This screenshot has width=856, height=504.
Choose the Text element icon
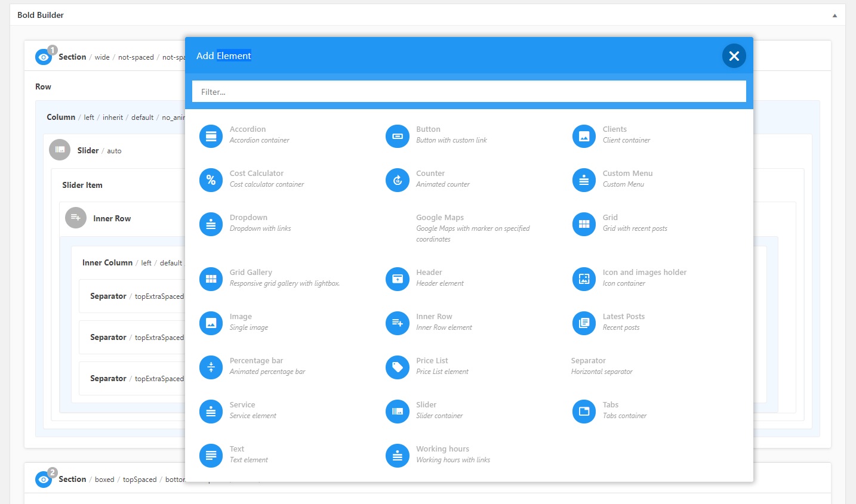click(211, 456)
